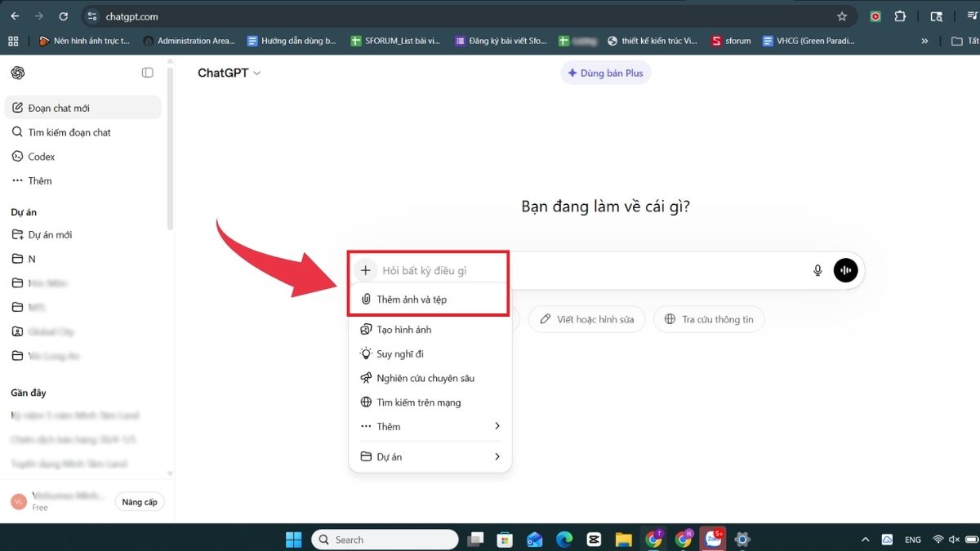This screenshot has height=551, width=980.
Task: Click the tab search icon in browser toolbar
Action: coord(937,16)
